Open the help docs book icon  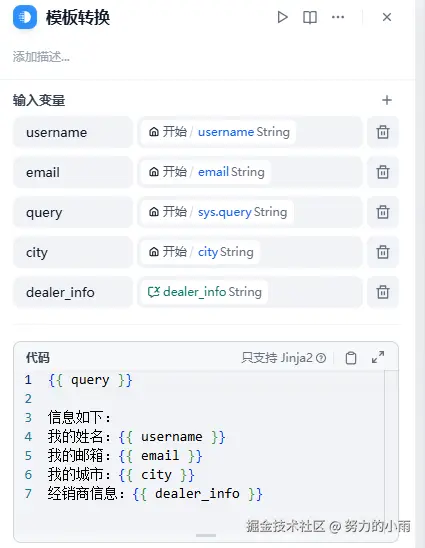(x=310, y=17)
